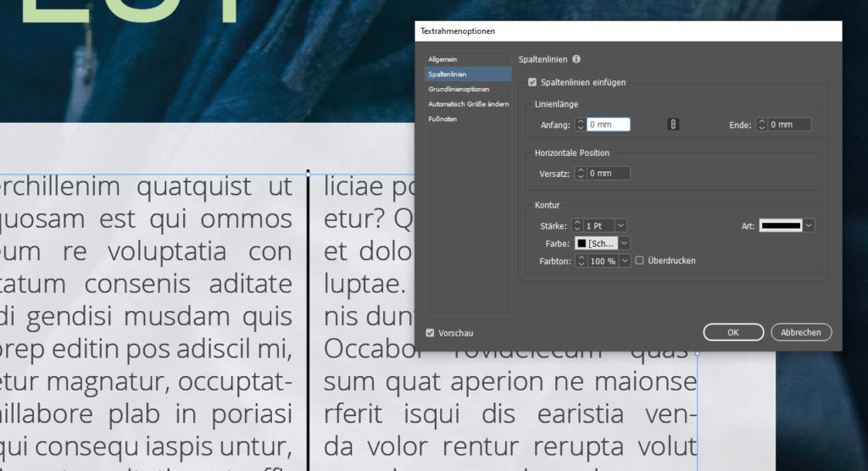Click the Versatz stepper arrows
This screenshot has height=471, width=868.
(x=581, y=174)
